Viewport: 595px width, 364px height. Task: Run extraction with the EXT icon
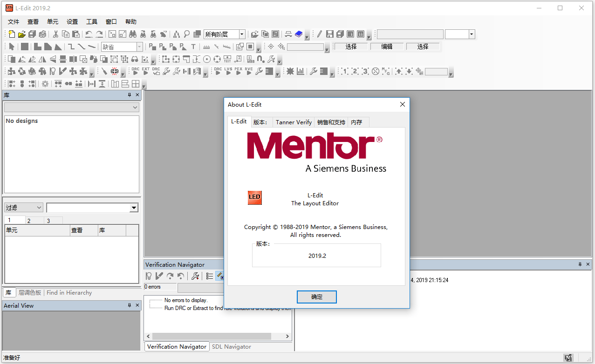(145, 71)
